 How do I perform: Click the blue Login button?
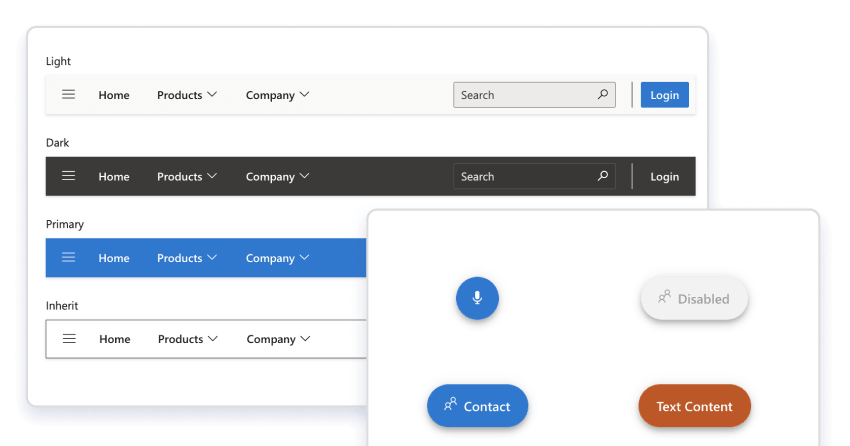tap(665, 95)
